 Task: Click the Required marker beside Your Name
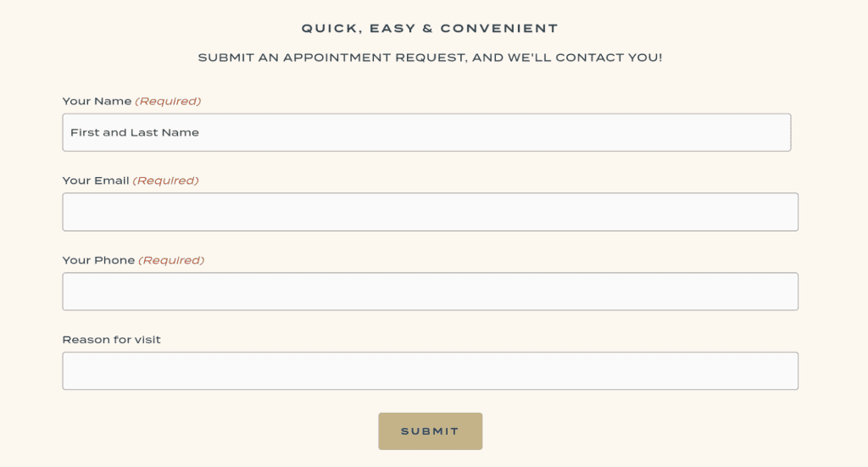tap(168, 102)
